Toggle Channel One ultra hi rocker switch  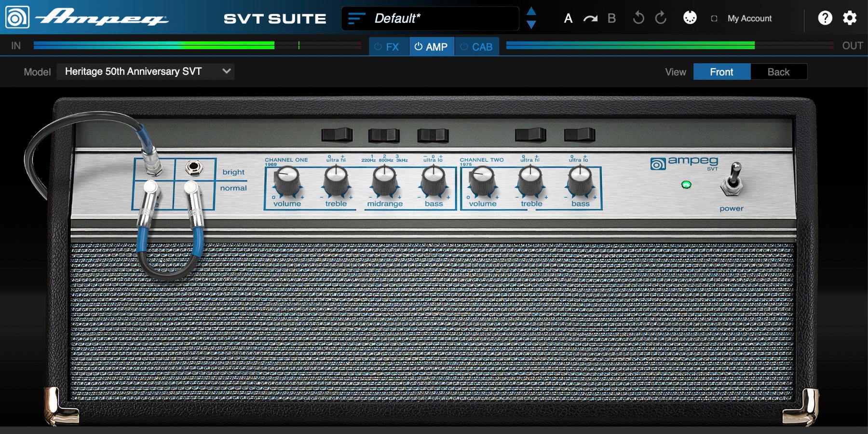point(337,135)
